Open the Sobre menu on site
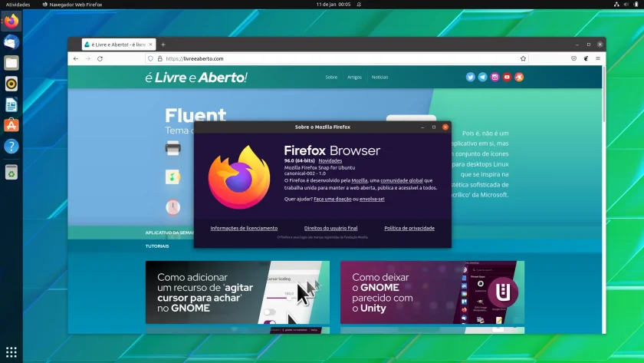This screenshot has height=363, width=644. tap(331, 78)
